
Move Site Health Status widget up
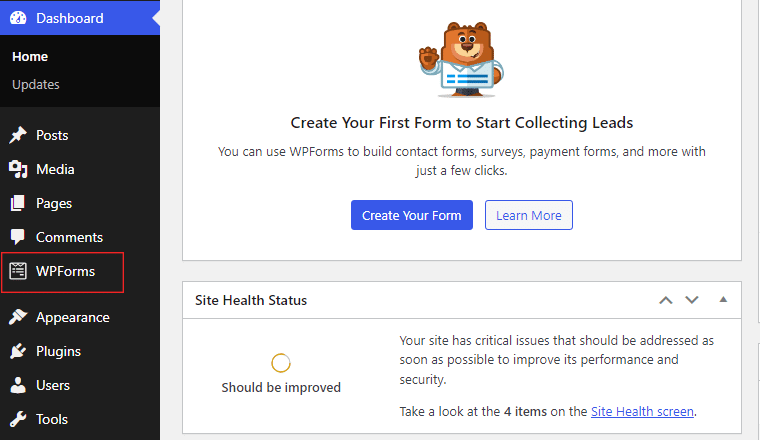(665, 300)
